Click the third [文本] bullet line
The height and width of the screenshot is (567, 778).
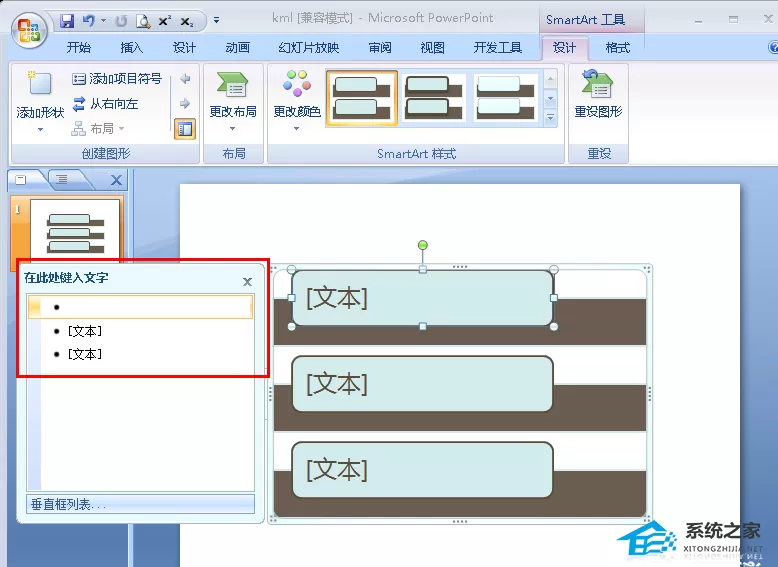click(84, 354)
